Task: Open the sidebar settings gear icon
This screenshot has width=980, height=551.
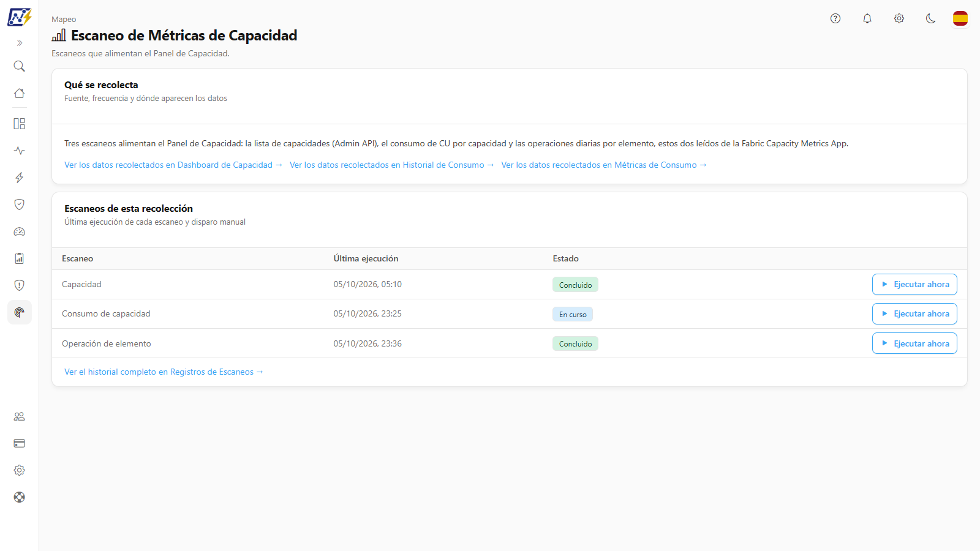Action: coord(20,470)
